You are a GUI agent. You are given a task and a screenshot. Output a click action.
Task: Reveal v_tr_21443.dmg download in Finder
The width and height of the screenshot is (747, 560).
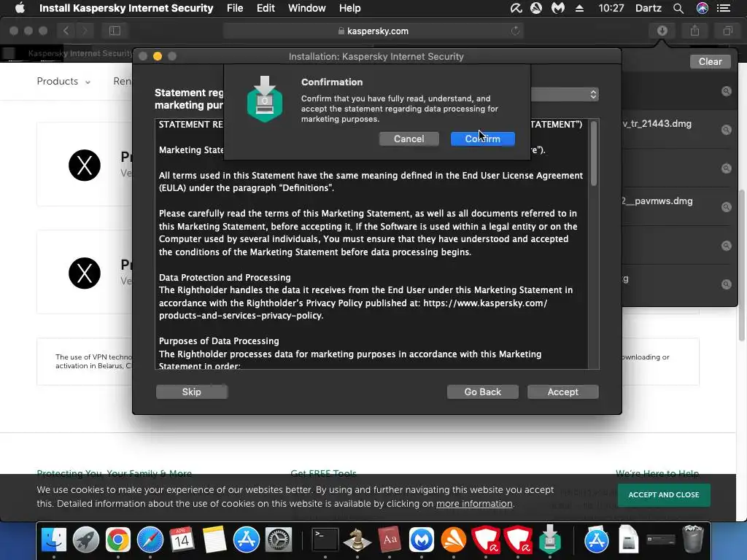pyautogui.click(x=726, y=130)
